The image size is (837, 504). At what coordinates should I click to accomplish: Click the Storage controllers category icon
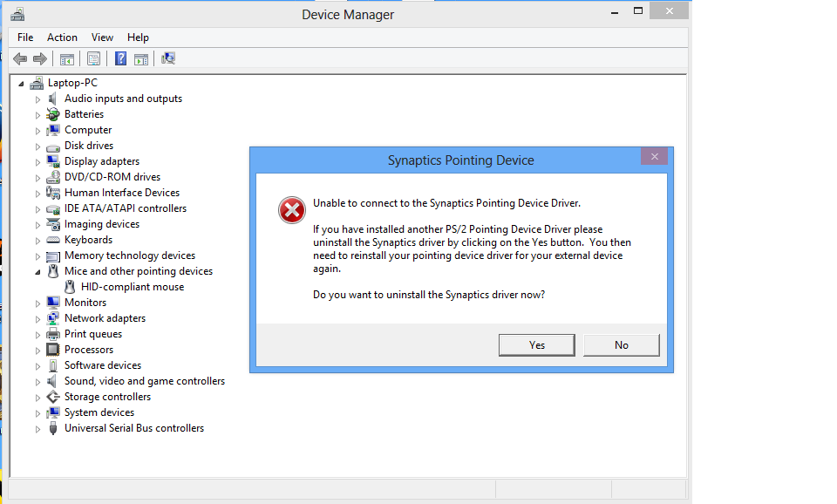point(53,397)
